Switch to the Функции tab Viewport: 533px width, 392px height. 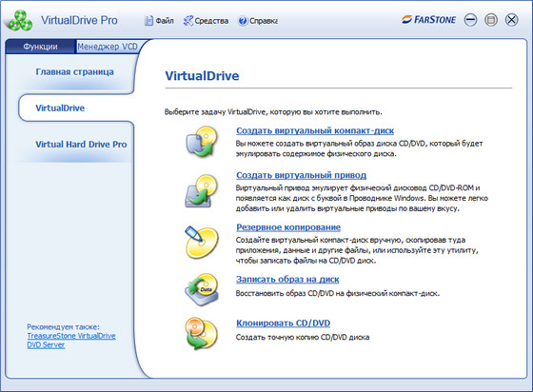click(x=40, y=47)
